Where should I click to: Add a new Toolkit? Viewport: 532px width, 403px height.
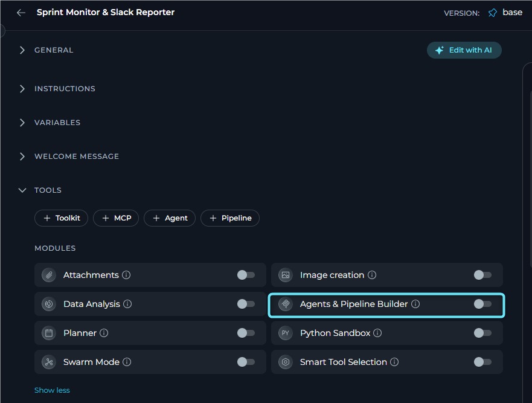(x=61, y=218)
